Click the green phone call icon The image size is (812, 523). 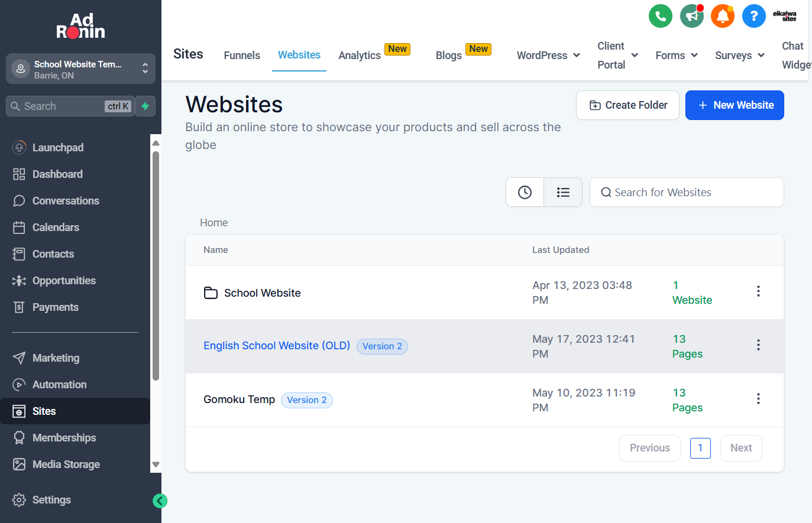pos(661,16)
